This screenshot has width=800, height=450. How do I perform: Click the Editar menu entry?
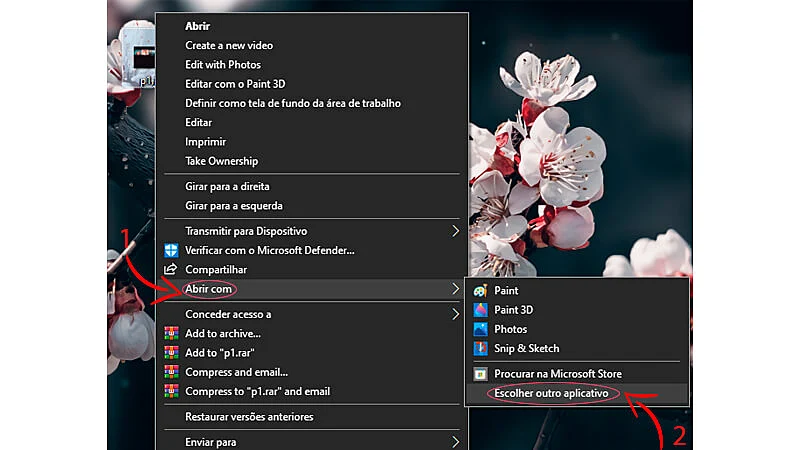point(198,122)
